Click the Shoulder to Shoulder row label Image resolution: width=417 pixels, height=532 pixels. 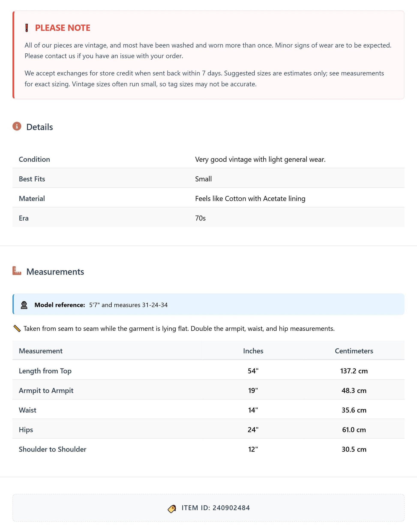point(52,449)
